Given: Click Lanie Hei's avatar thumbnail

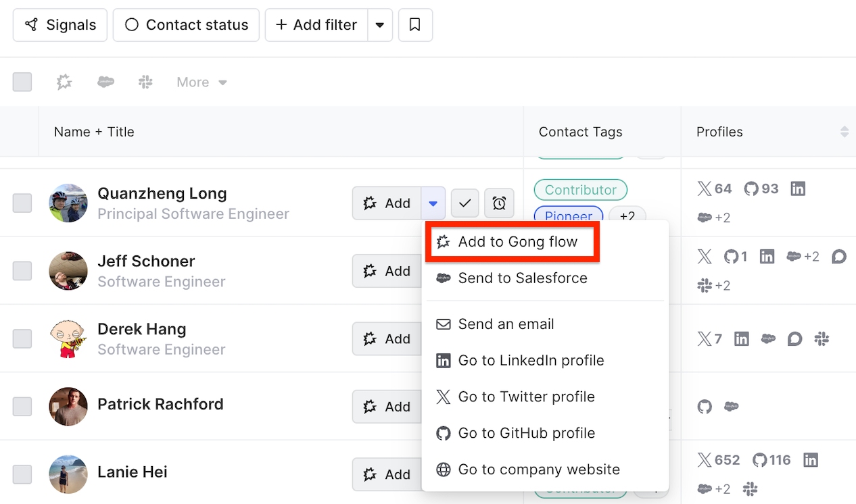Looking at the screenshot, I should (68, 474).
